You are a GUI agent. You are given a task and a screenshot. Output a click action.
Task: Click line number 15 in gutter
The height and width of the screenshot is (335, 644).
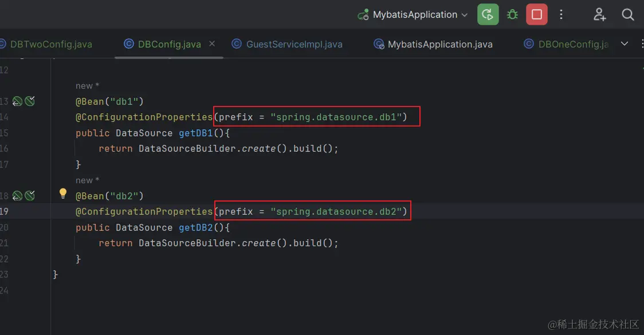point(4,133)
